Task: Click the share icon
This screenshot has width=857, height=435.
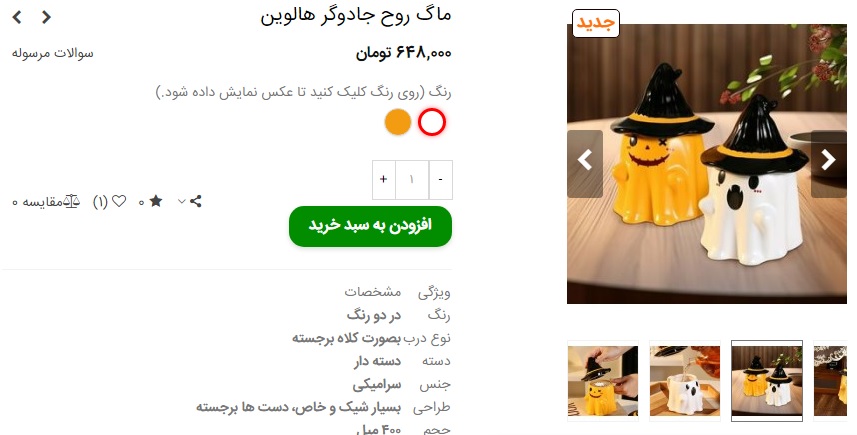Action: pyautogui.click(x=196, y=201)
